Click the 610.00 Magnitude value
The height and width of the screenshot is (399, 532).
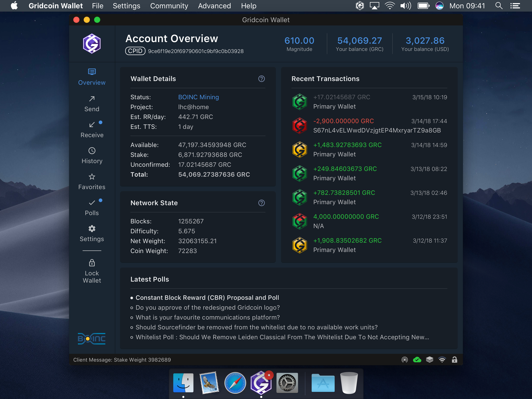[299, 41]
